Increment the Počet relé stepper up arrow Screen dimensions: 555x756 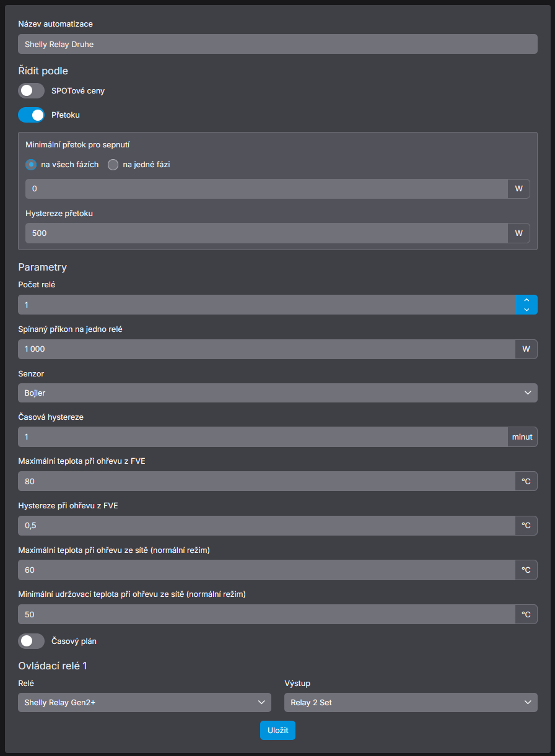pos(527,300)
